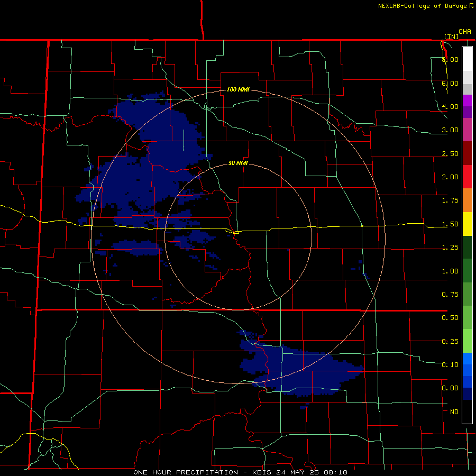Select the white swatch atop the color scale
Screen dimensions: 476x476
tap(467, 59)
